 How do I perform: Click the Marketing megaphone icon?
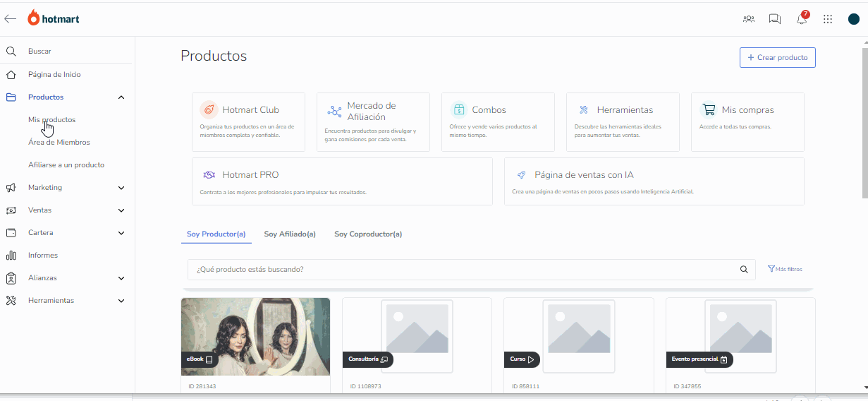click(11, 187)
